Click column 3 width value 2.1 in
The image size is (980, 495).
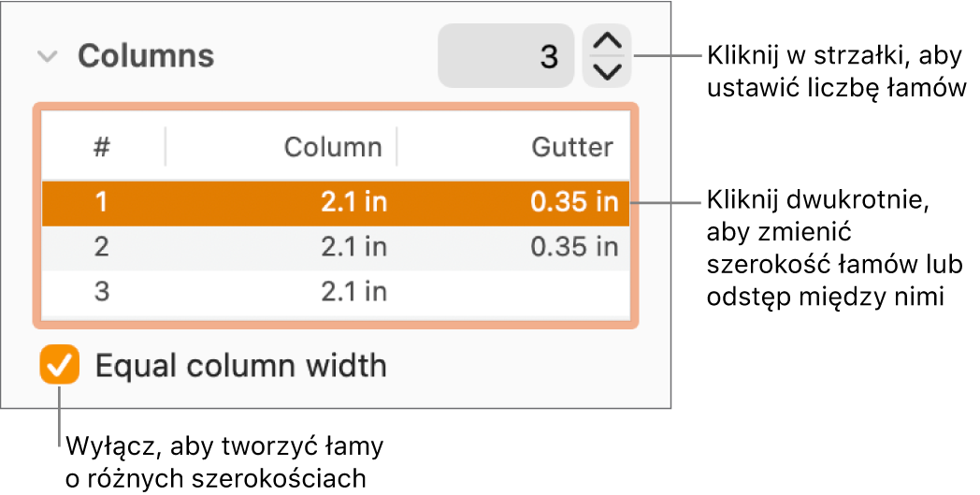[x=353, y=292]
